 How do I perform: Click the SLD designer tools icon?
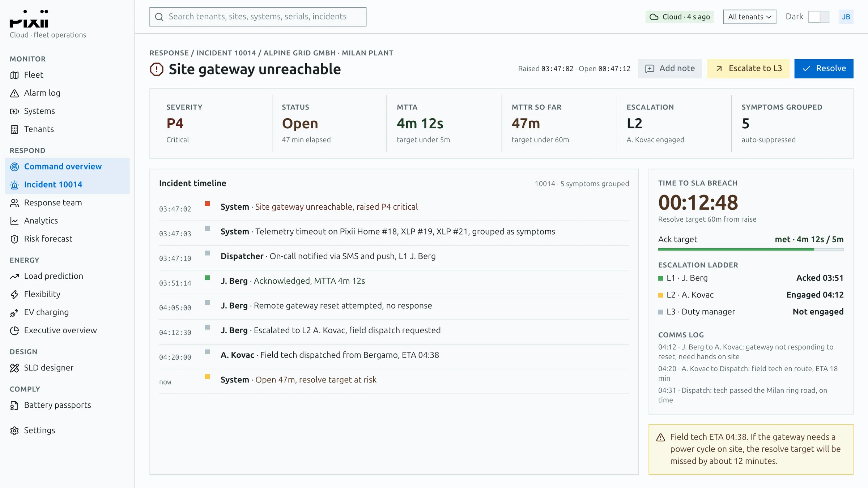point(14,368)
